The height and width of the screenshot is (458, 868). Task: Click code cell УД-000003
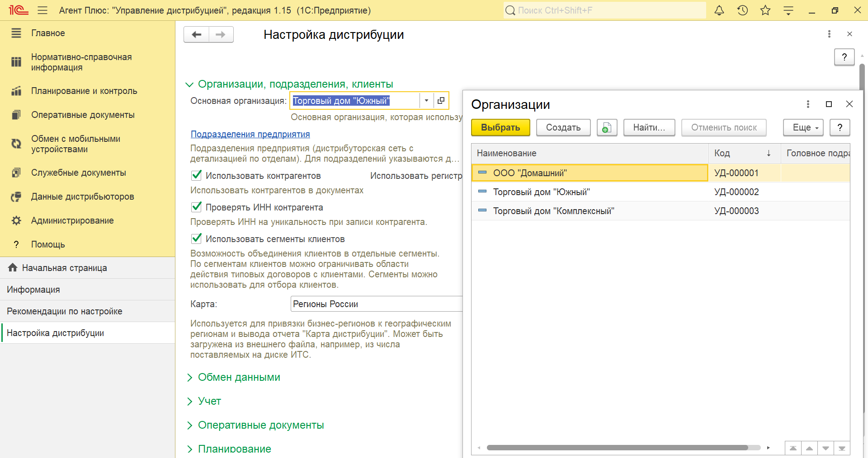(744, 211)
